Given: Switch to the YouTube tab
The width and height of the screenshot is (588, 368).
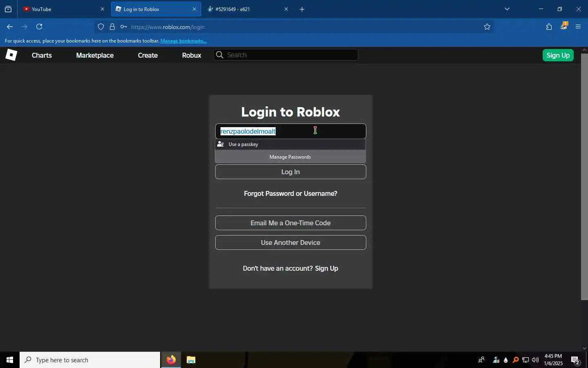Looking at the screenshot, I should tap(63, 9).
